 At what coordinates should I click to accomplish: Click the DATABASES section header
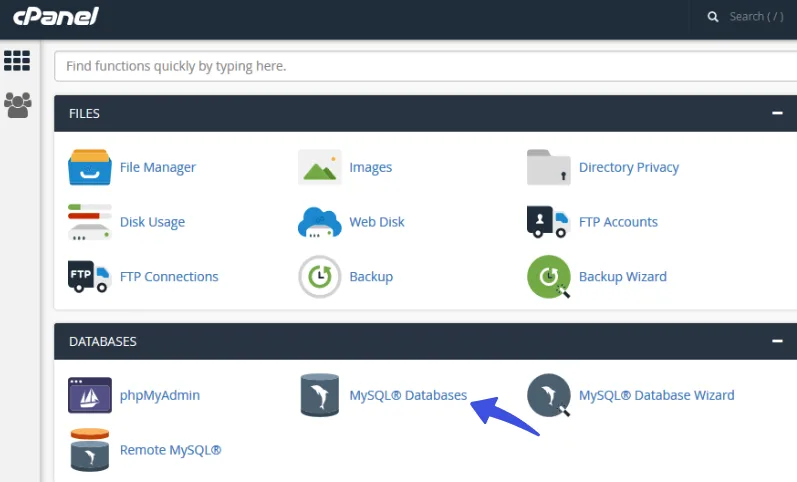pyautogui.click(x=425, y=341)
